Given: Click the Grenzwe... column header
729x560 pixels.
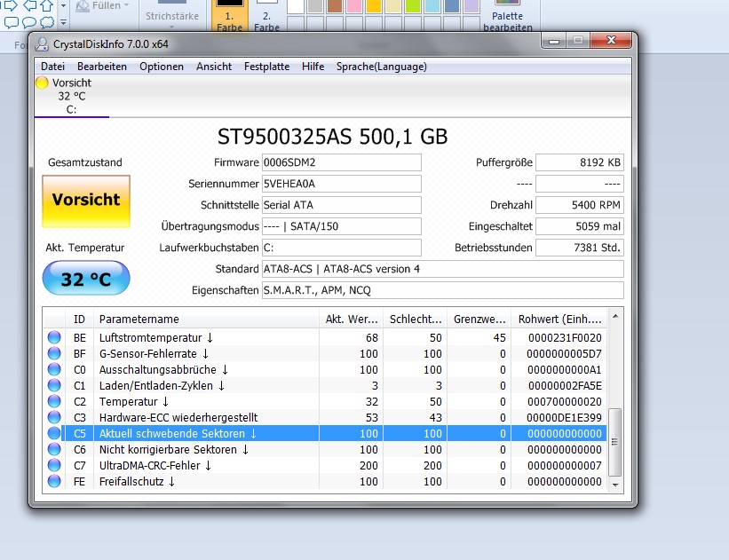Looking at the screenshot, I should (x=479, y=319).
